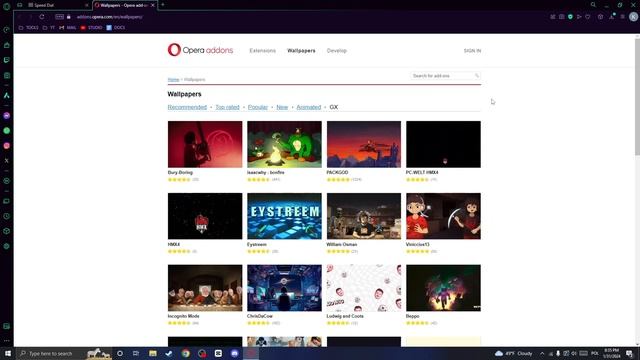Open the X (Twitter) sidebar panel
Viewport: 640px width, 360px height.
(x=7, y=161)
